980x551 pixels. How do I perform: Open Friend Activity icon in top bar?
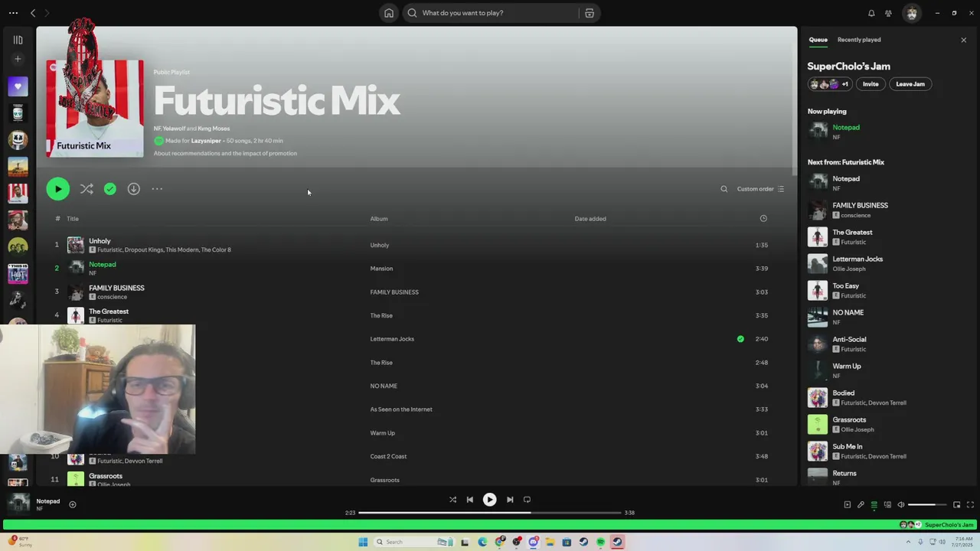coord(888,13)
